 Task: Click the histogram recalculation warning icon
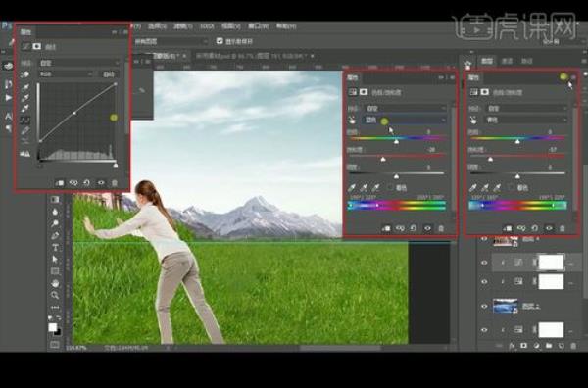pos(25,153)
